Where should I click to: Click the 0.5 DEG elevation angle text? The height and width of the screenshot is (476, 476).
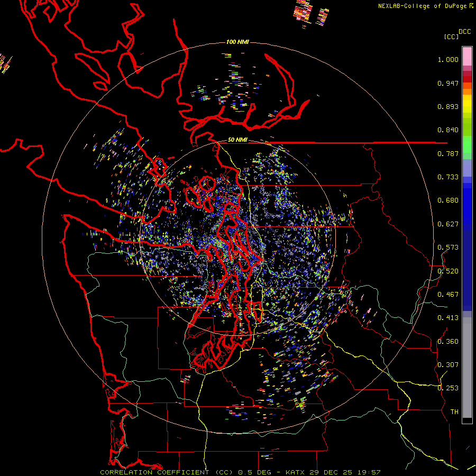click(254, 472)
